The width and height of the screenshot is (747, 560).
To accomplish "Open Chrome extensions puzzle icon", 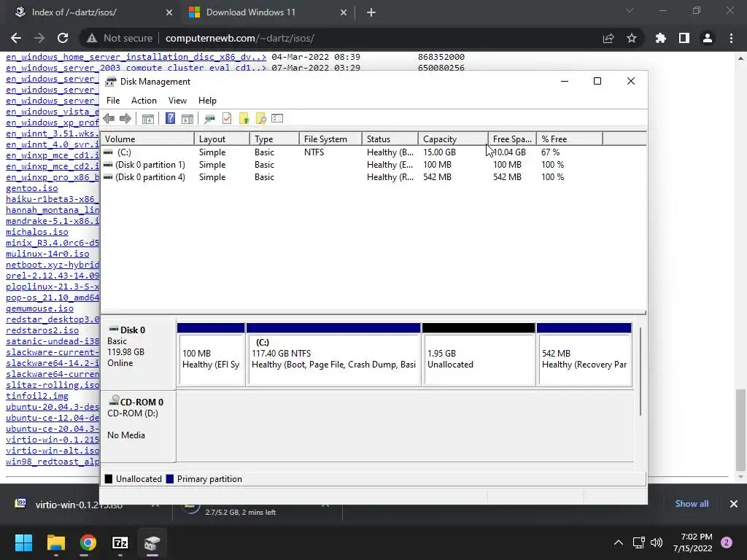I will (x=661, y=38).
